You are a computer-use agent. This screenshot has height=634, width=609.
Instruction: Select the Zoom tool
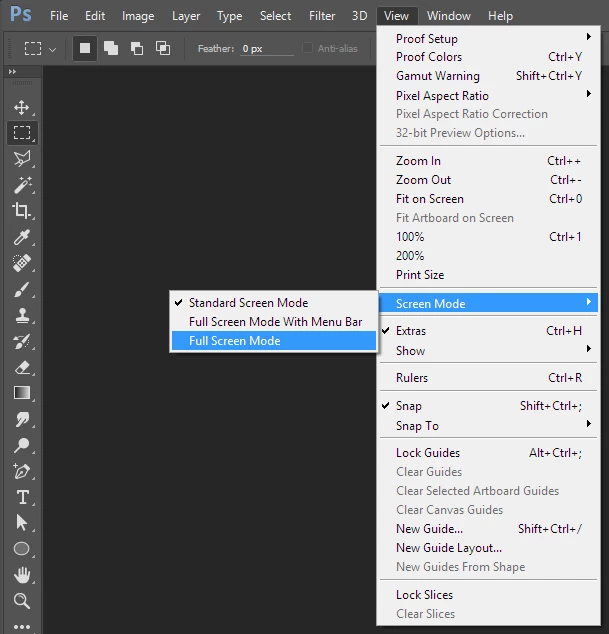[22, 601]
